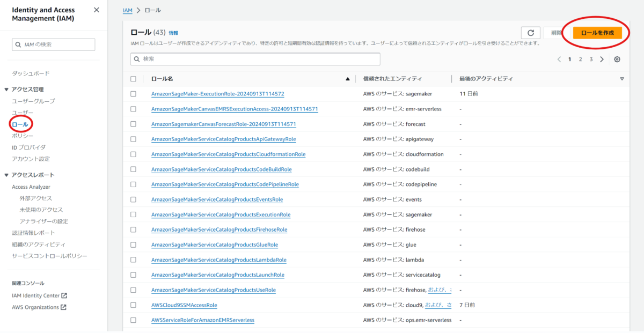Check AmazonSageMakerCanvasEMRSExecutionAccess row checkbox
Screen dimensions: 644x333
(133, 109)
